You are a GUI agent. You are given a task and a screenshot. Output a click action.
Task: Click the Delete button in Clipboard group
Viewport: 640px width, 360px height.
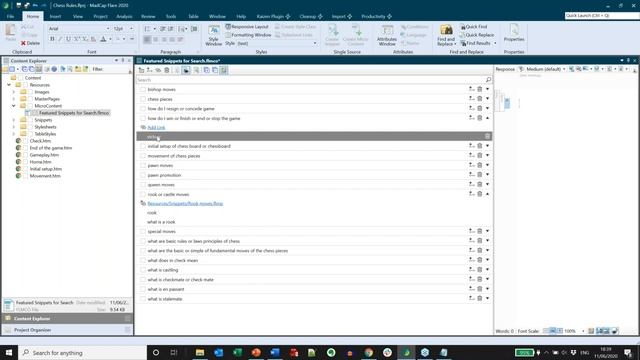(31, 43)
